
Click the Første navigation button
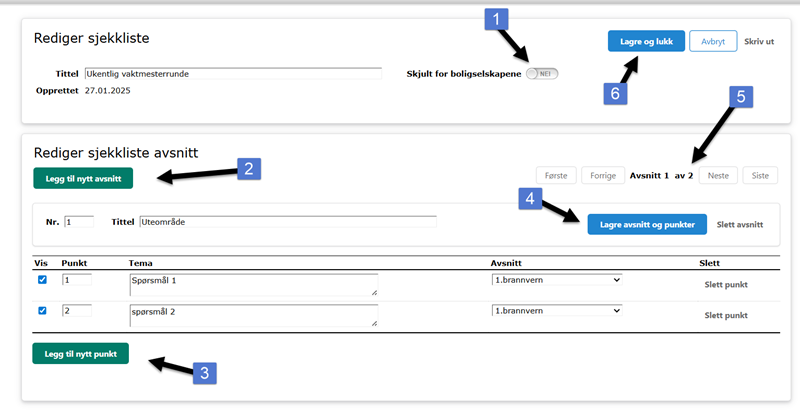[x=557, y=175]
